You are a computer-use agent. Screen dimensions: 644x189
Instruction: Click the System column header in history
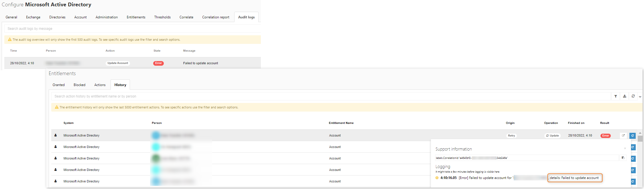(68, 123)
